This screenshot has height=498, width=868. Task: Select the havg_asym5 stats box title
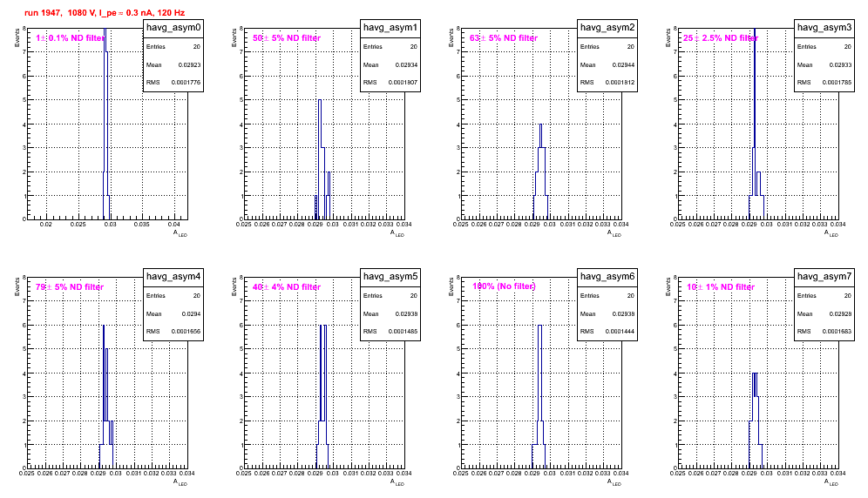click(390, 277)
